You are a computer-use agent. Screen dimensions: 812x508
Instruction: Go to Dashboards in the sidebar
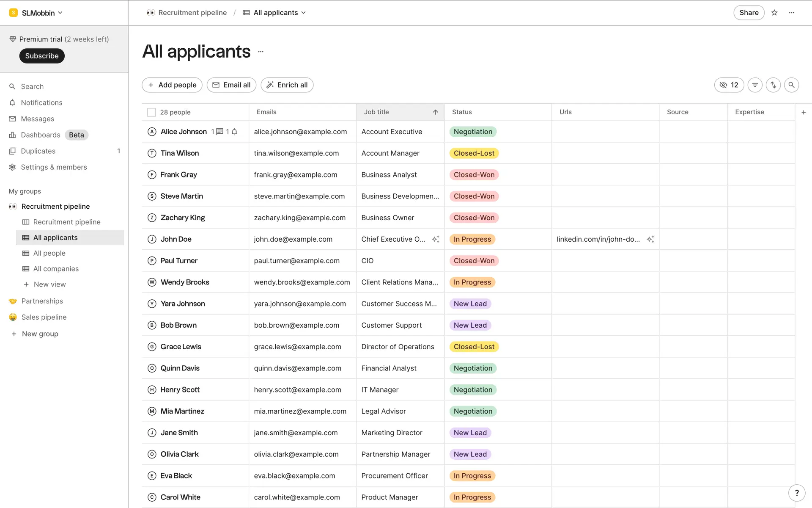pos(41,135)
